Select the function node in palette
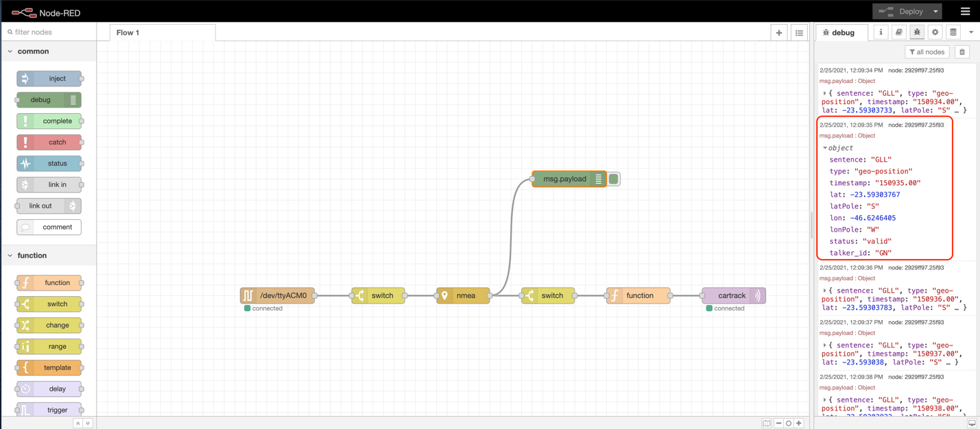980x429 pixels. pyautogui.click(x=49, y=282)
